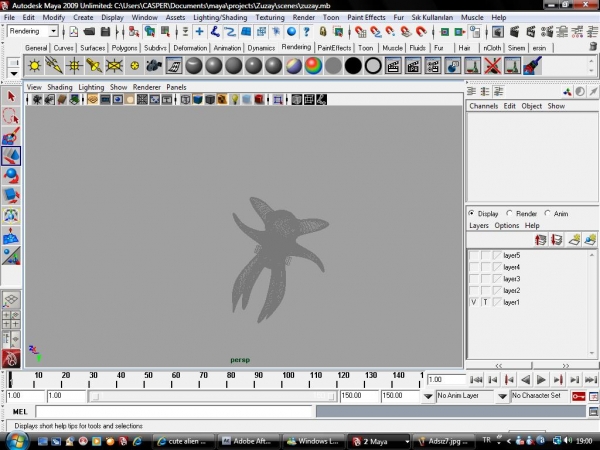The image size is (600, 450).
Task: Open the shelf options arrow menu
Action: (x=14, y=73)
